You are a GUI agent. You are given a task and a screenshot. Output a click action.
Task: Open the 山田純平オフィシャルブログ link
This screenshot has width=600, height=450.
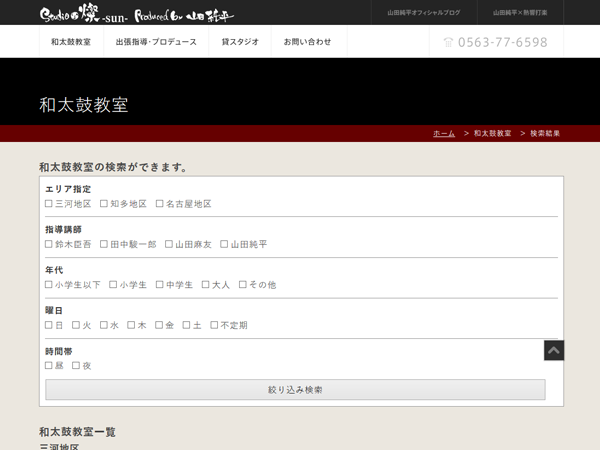[x=424, y=13]
